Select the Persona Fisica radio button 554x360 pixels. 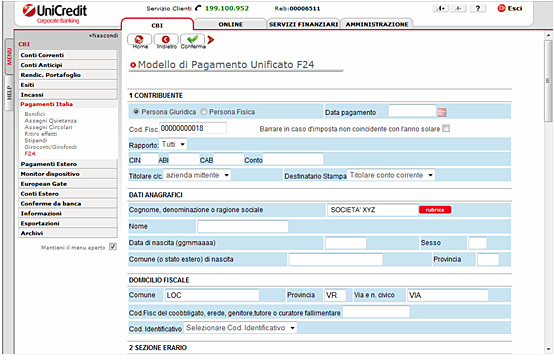click(204, 112)
